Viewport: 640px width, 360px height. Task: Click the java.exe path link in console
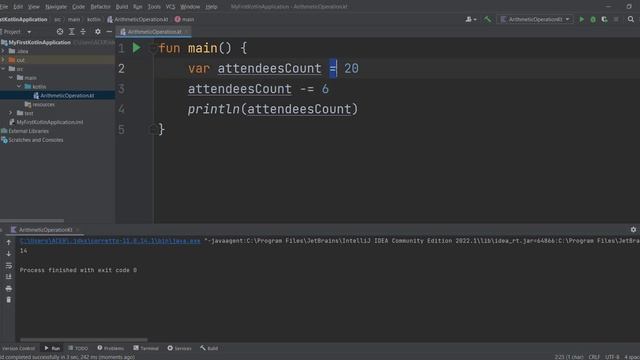110,241
